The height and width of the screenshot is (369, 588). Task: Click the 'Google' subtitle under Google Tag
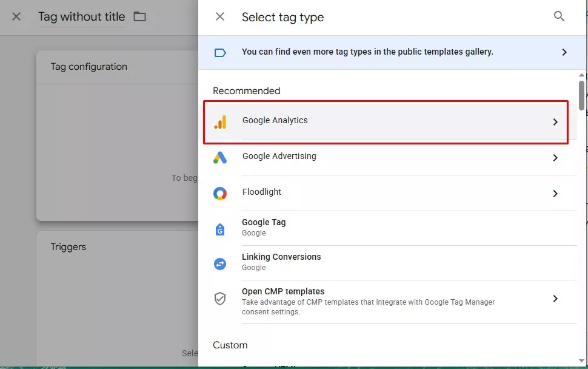click(x=253, y=233)
